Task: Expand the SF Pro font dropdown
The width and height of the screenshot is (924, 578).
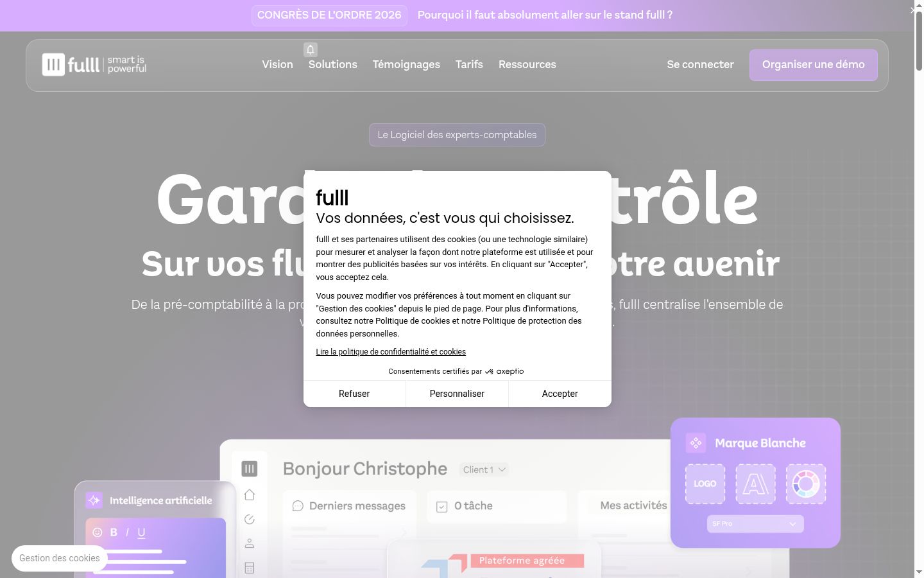Action: 755,524
